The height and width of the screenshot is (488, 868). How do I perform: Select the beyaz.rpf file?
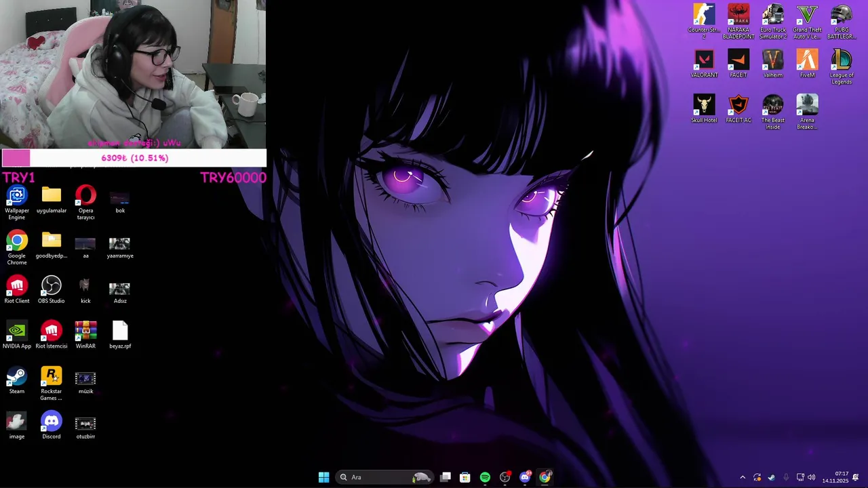pyautogui.click(x=120, y=335)
